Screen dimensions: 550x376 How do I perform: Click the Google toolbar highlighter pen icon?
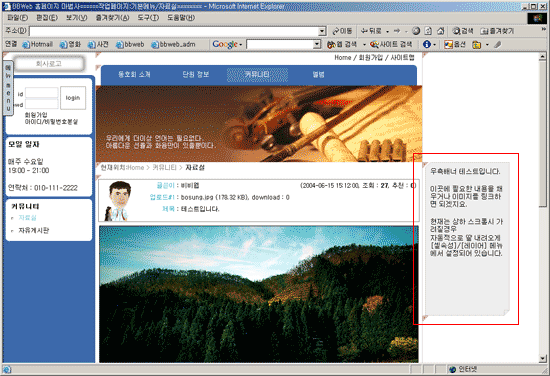pyautogui.click(x=498, y=44)
